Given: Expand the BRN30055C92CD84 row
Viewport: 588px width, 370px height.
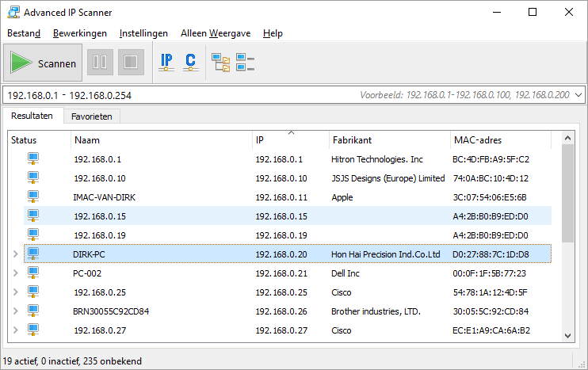Looking at the screenshot, I should (x=15, y=311).
